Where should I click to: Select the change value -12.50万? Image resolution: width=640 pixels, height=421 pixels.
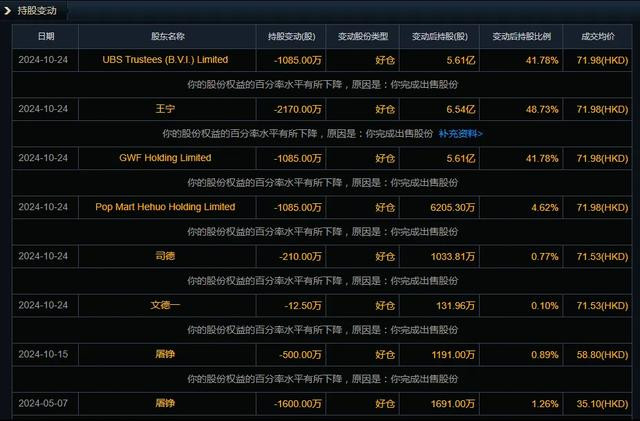point(303,305)
